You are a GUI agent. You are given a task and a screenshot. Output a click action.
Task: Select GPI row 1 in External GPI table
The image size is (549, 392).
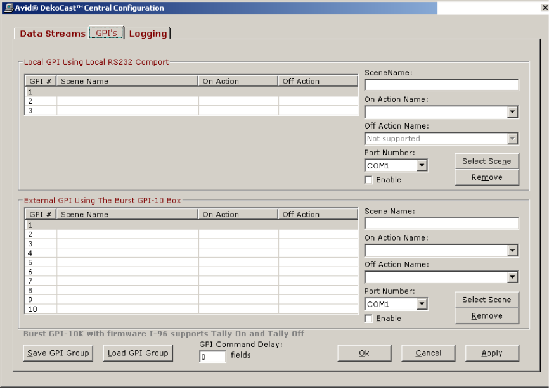(191, 225)
